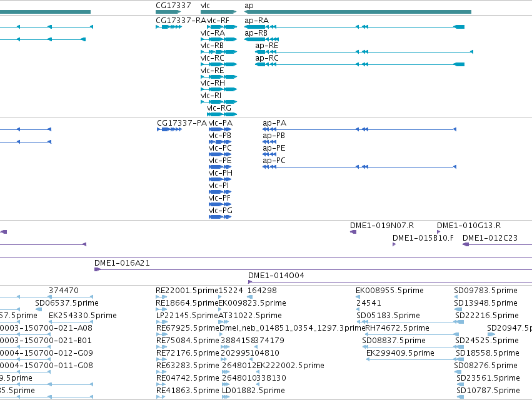The height and width of the screenshot is (400, 532).
Task: Select the LP22145.5prime EST label
Action: point(187,316)
